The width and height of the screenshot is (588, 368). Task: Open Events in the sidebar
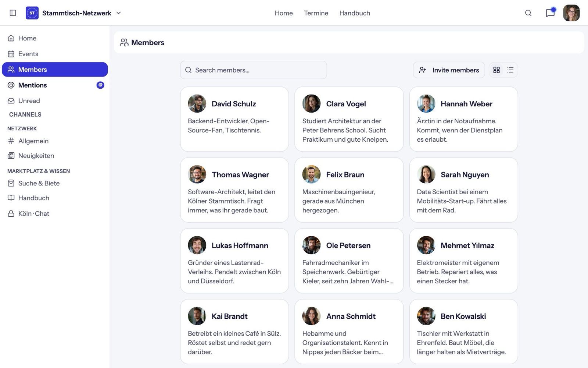[x=55, y=54]
